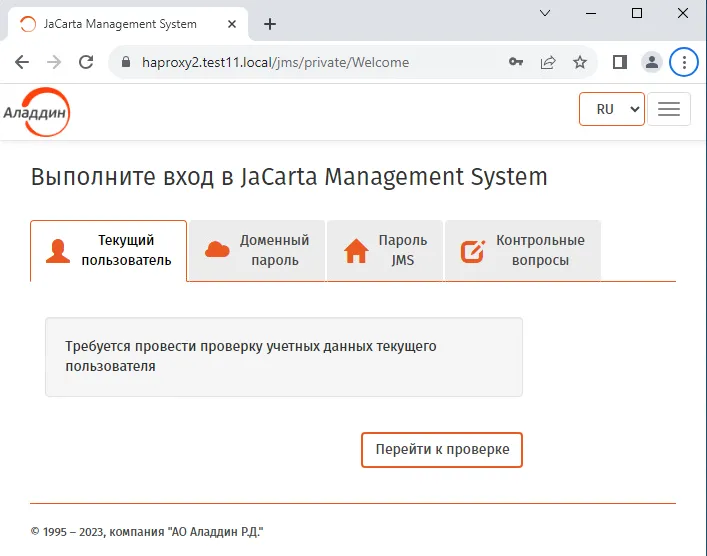Open the tab search chevron
707x556 pixels.
[545, 13]
